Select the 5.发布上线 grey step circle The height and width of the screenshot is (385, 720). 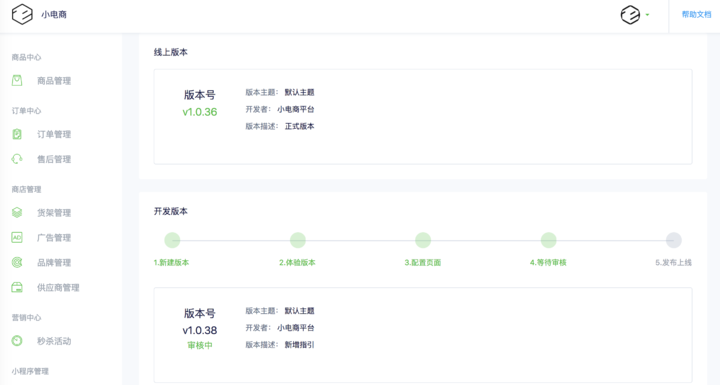tap(674, 240)
